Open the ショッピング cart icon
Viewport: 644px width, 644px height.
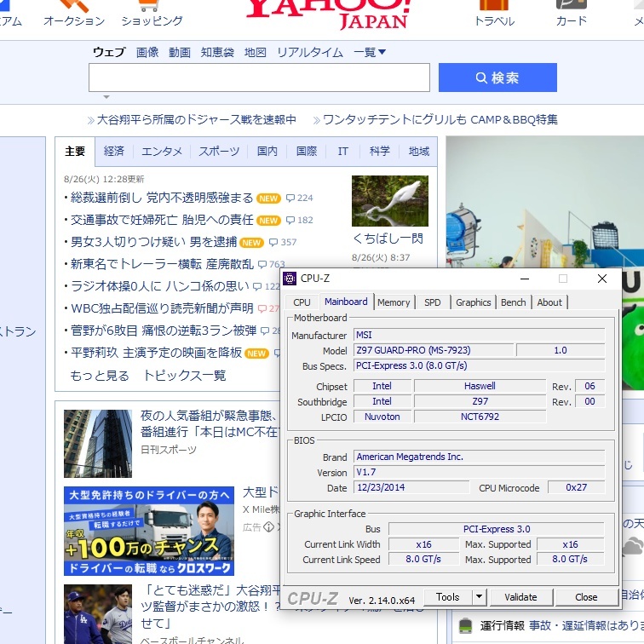(152, 4)
